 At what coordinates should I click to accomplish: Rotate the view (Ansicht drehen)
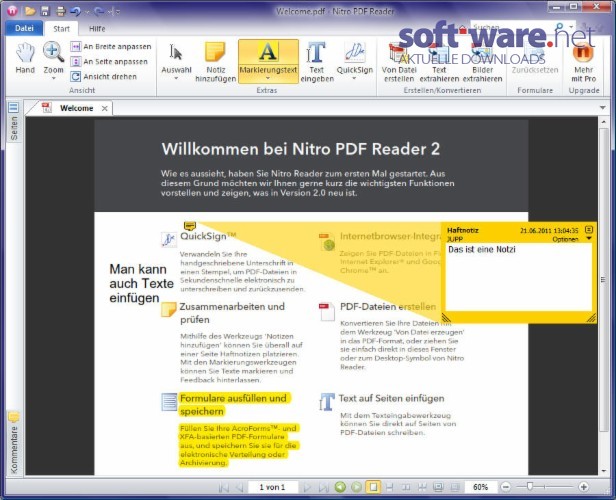(x=103, y=77)
